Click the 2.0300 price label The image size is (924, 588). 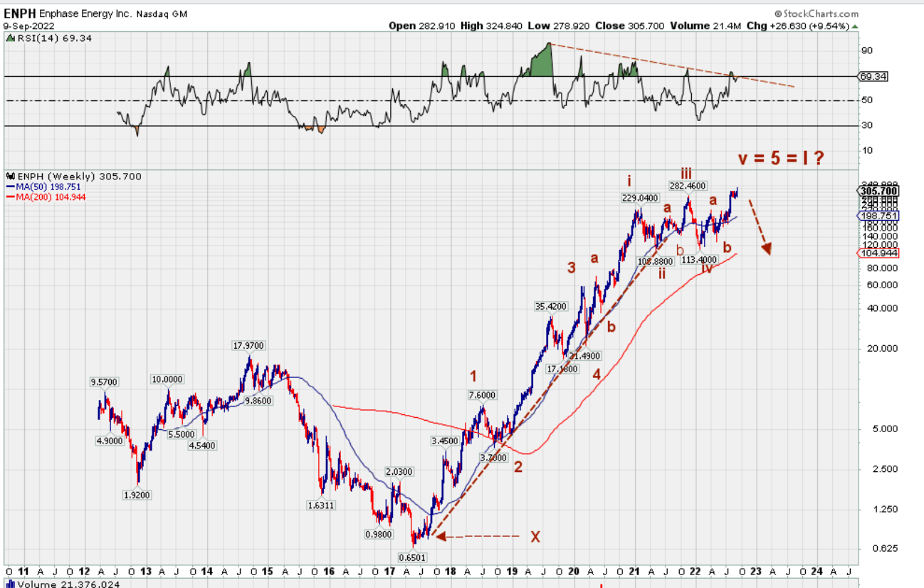pos(399,471)
